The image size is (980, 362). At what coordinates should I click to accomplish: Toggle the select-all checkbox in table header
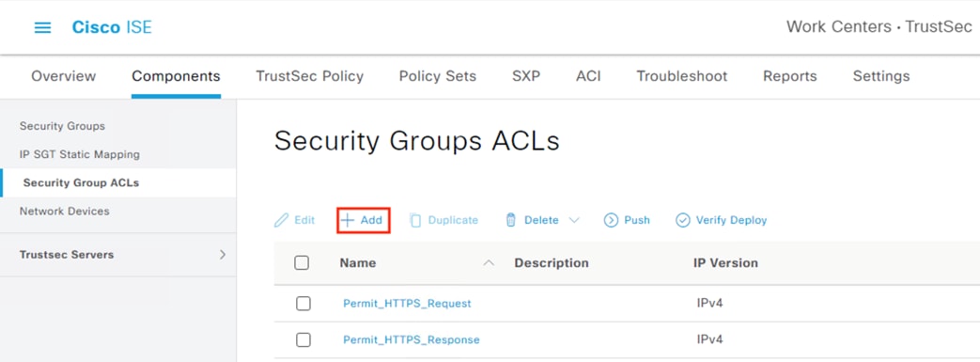click(302, 263)
